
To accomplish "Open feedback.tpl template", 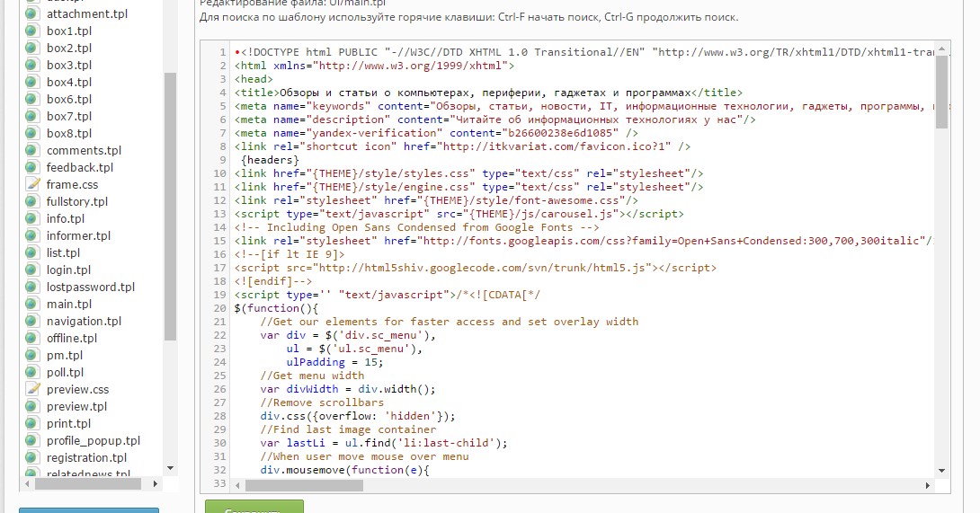I will [79, 167].
